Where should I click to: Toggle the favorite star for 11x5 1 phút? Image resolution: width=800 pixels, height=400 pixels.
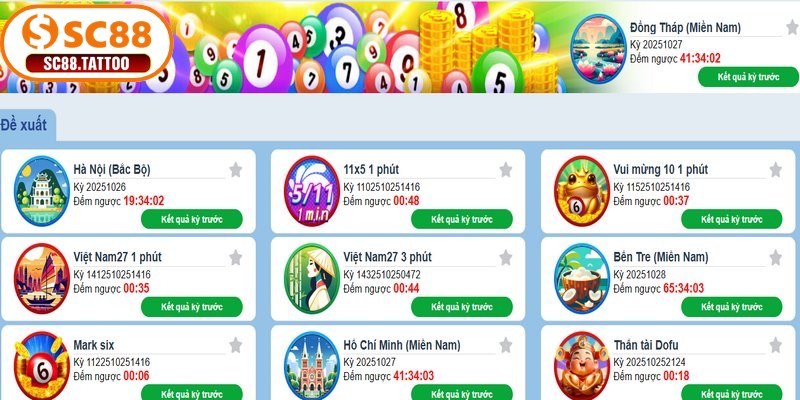click(505, 169)
